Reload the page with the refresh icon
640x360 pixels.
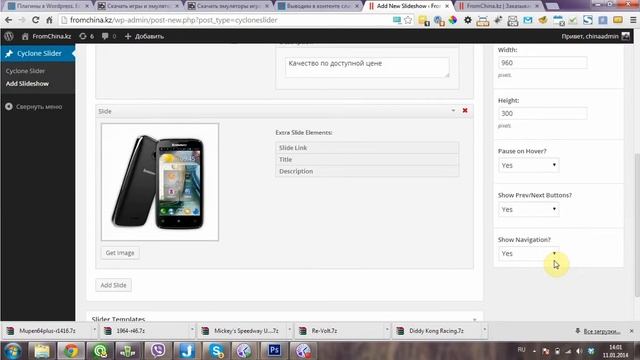(x=36, y=20)
